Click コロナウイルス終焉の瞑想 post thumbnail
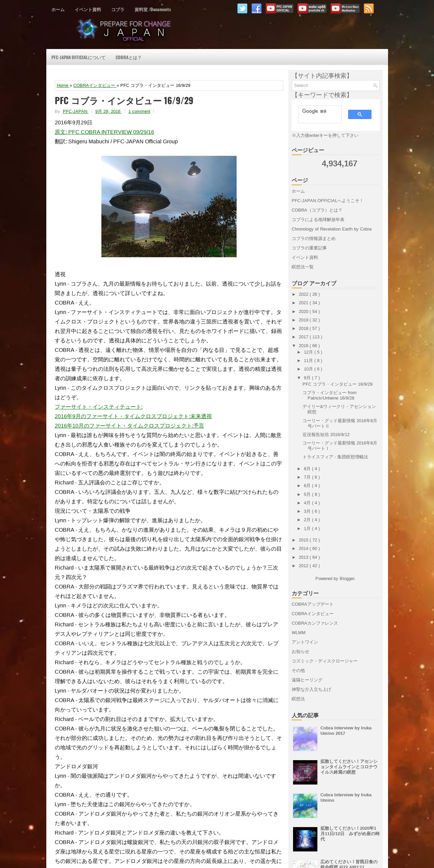Screen dimensions: 434x868 point(305,772)
